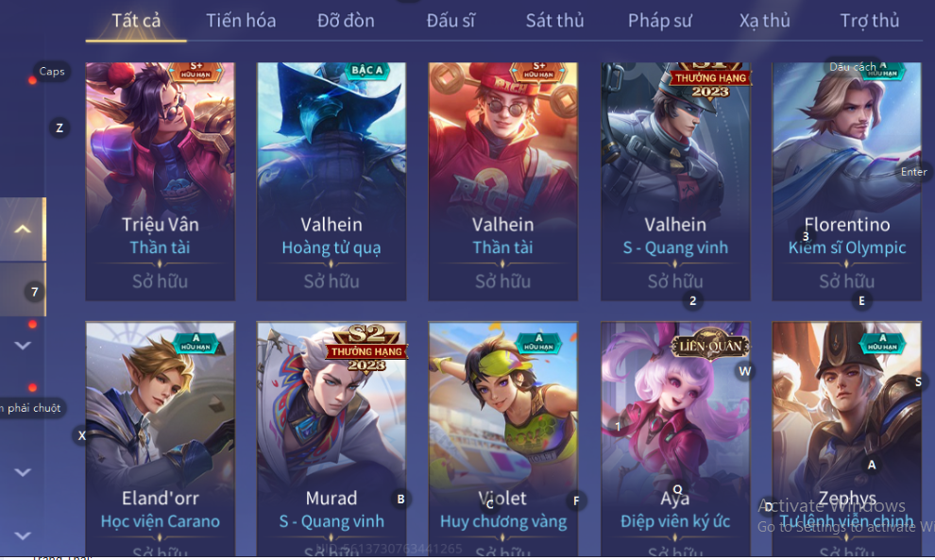Expand the bottom-most down chevron in sidebar
The image size is (935, 560).
tap(23, 535)
